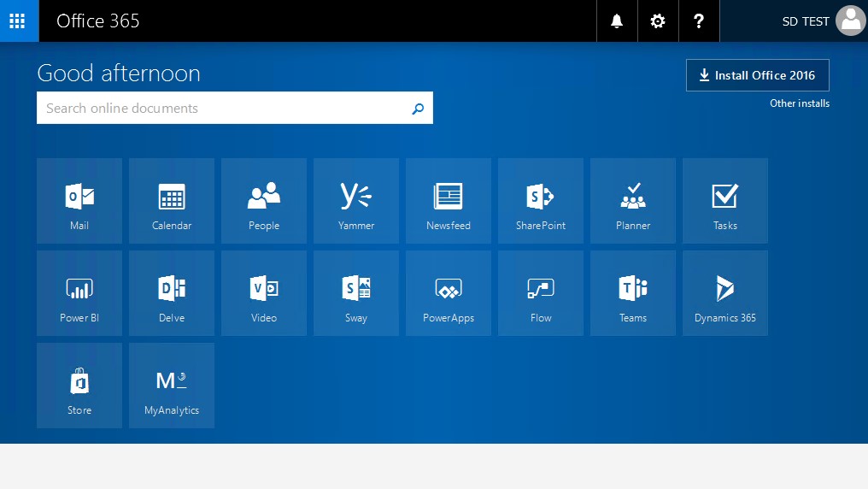
Task: Open the Newsfeed tile
Action: [x=449, y=201]
